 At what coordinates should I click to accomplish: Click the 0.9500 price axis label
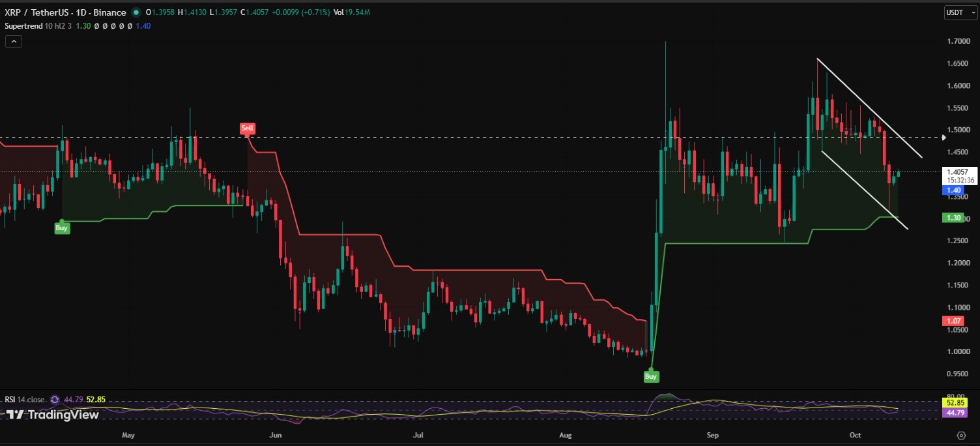click(959, 374)
